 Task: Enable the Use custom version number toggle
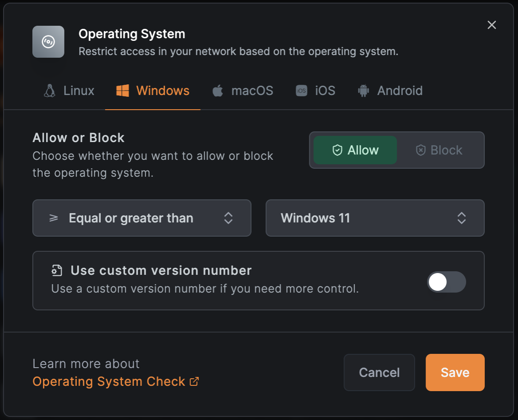tap(447, 282)
